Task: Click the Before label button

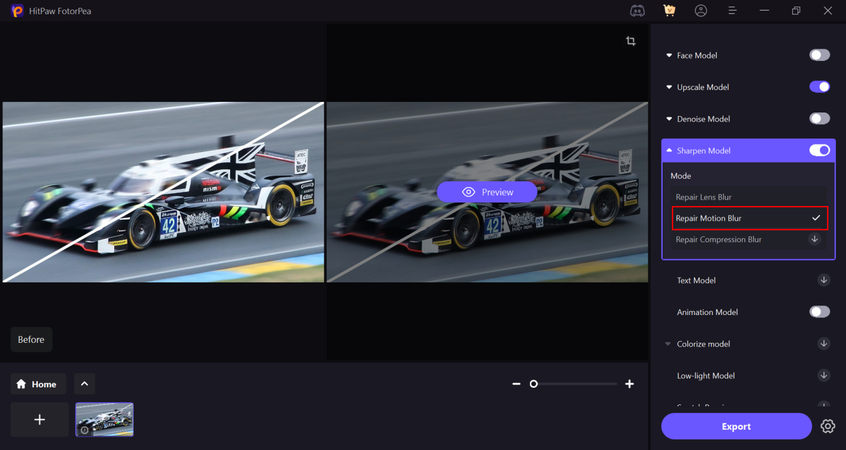Action: (31, 339)
